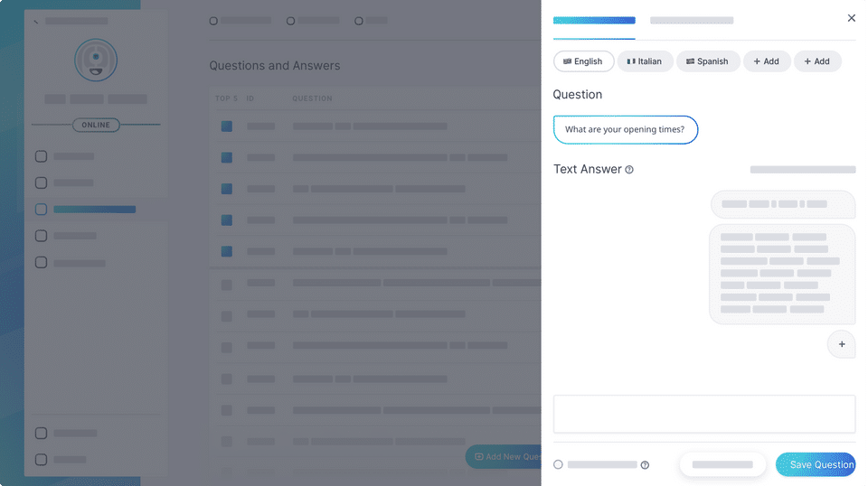Switch to the Italian language tab
Image resolution: width=868 pixels, height=486 pixels.
click(x=645, y=61)
